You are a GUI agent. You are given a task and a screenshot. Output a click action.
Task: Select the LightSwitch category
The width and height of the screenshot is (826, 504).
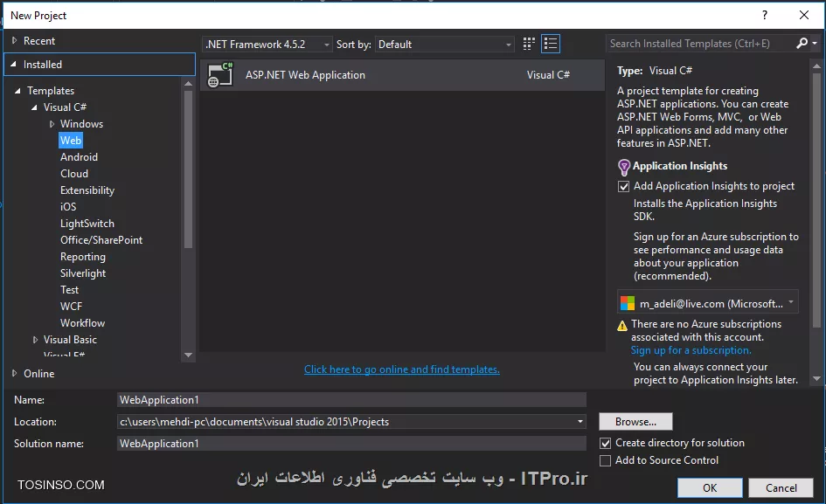pyautogui.click(x=87, y=224)
